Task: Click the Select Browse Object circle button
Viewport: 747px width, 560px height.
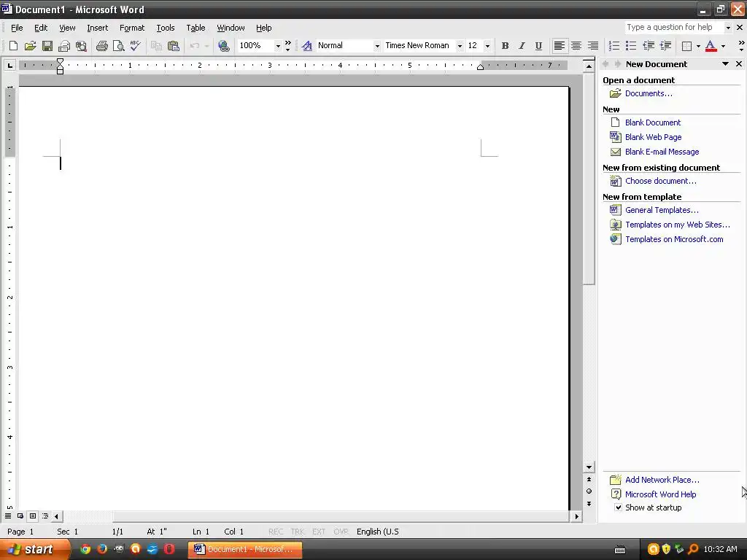Action: 589,491
